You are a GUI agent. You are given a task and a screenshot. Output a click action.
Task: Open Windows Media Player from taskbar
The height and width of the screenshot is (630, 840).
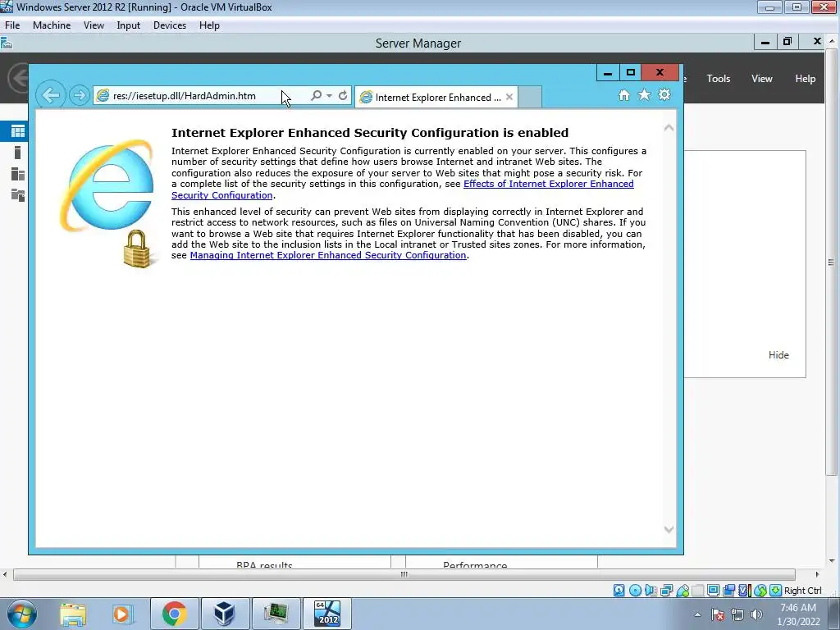coord(121,614)
